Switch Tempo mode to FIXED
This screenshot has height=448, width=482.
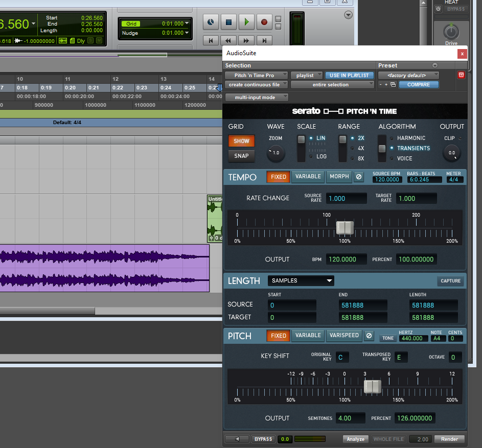pyautogui.click(x=278, y=177)
